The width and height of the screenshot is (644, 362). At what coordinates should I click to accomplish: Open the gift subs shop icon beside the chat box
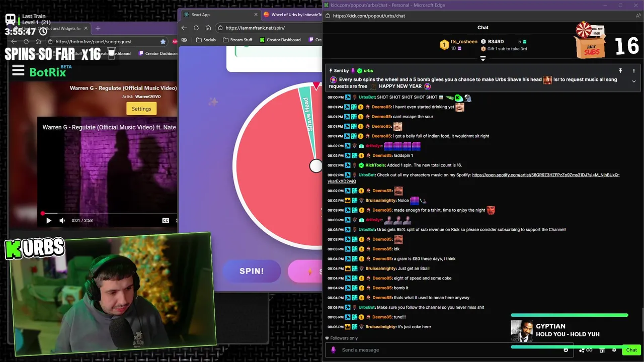602,350
